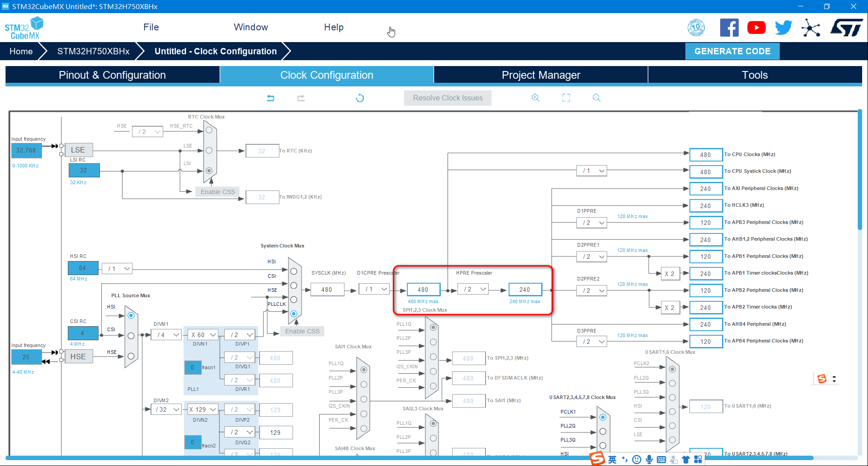
Task: Click the HCLK 240 value field
Action: [525, 290]
